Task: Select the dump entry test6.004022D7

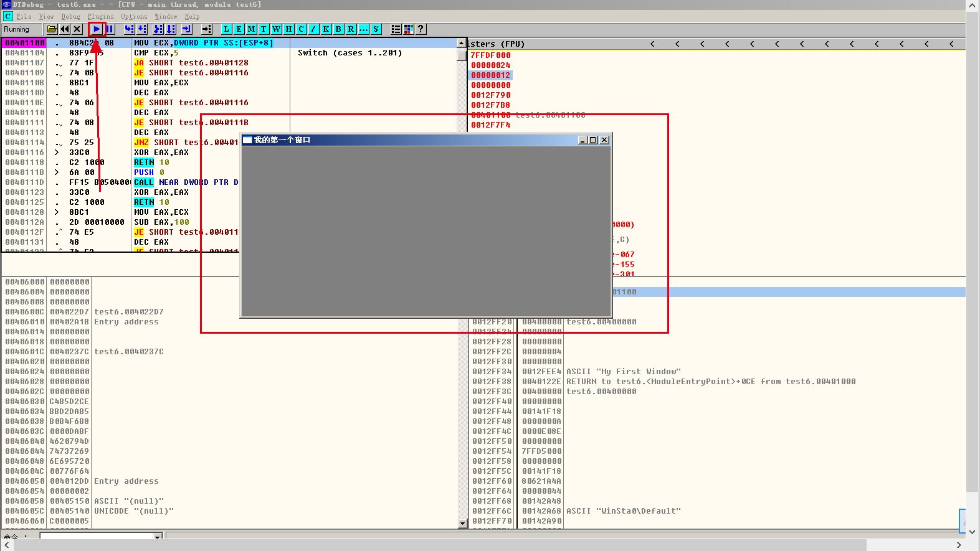Action: click(x=129, y=312)
